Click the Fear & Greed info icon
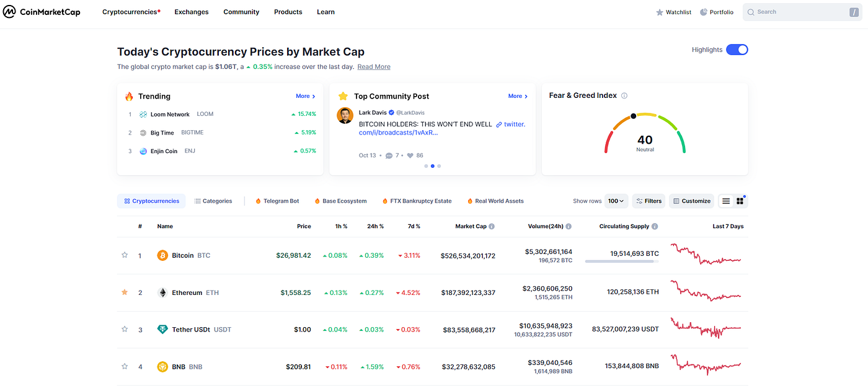The width and height of the screenshot is (868, 386). click(624, 95)
